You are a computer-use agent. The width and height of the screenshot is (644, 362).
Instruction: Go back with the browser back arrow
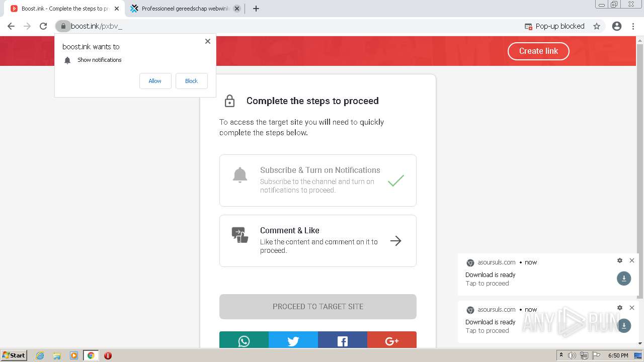11,26
